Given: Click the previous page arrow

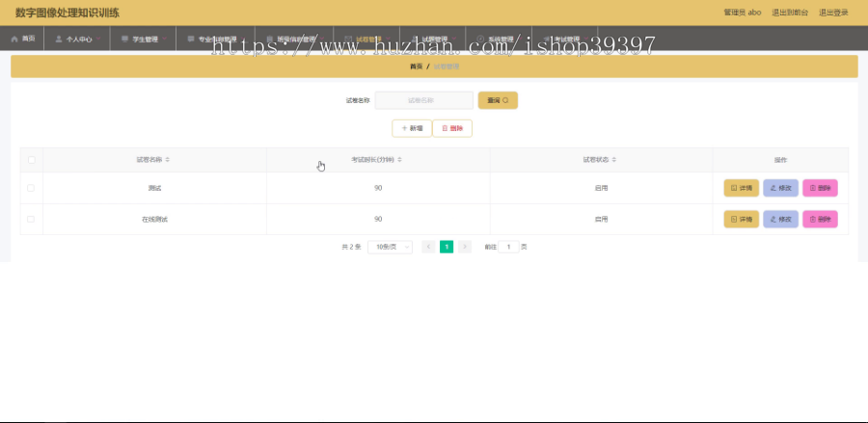Looking at the screenshot, I should [x=428, y=247].
